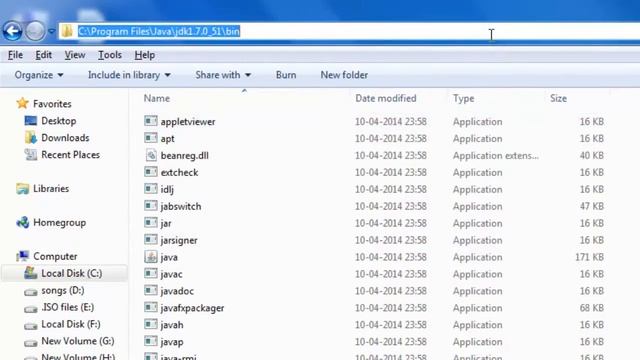Click the songs (D:) drive icon

point(31,292)
